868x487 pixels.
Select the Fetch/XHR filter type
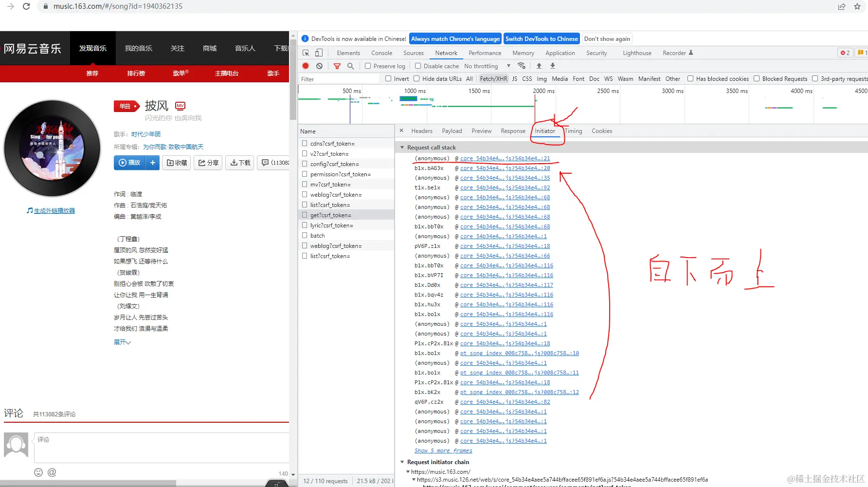(493, 78)
